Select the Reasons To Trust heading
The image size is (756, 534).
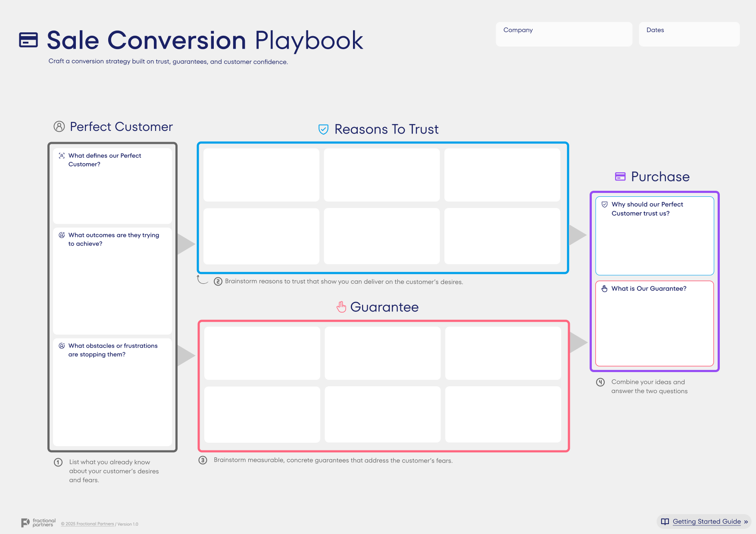(387, 129)
